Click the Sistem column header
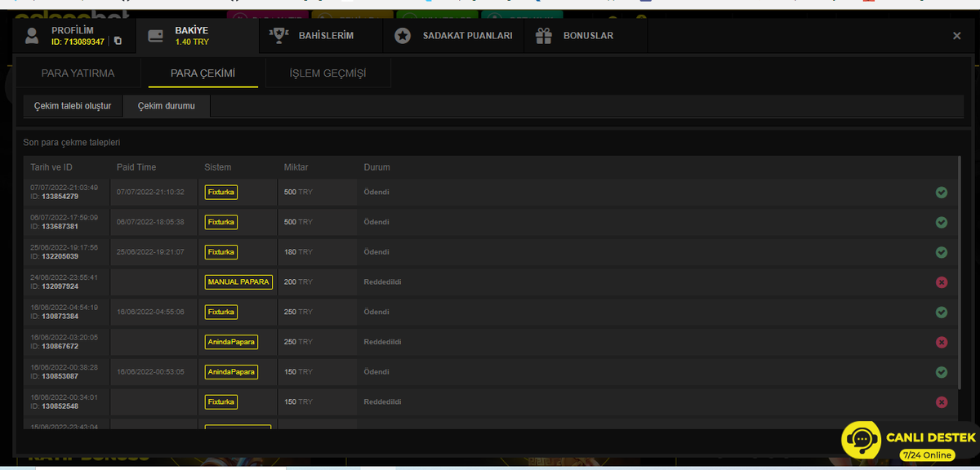 tap(218, 167)
